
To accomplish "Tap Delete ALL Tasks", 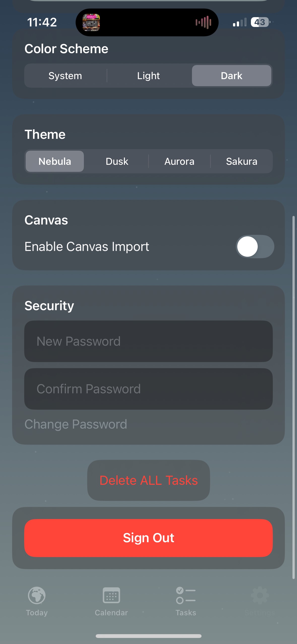I will (149, 480).
